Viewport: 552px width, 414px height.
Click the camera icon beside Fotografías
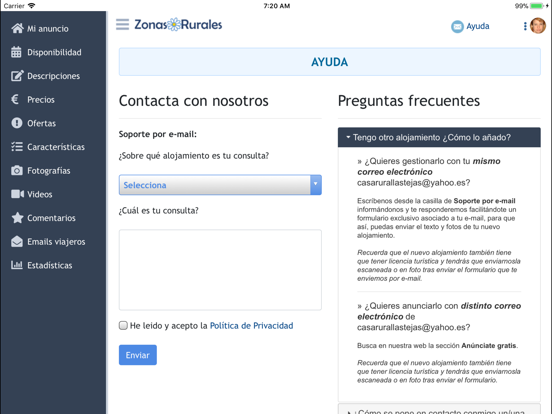17,170
